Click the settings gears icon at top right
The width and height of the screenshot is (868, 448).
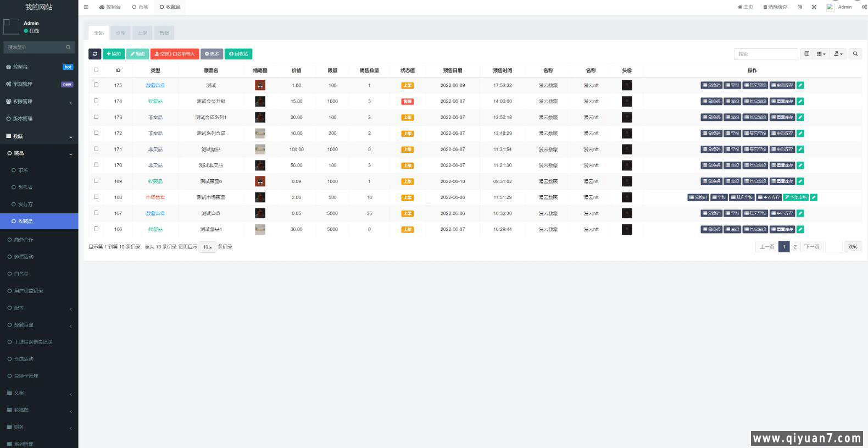tap(864, 7)
